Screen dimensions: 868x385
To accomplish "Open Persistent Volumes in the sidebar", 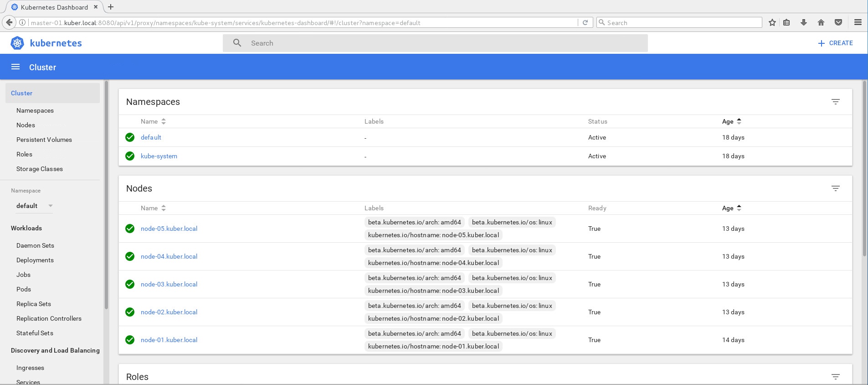I will (44, 140).
